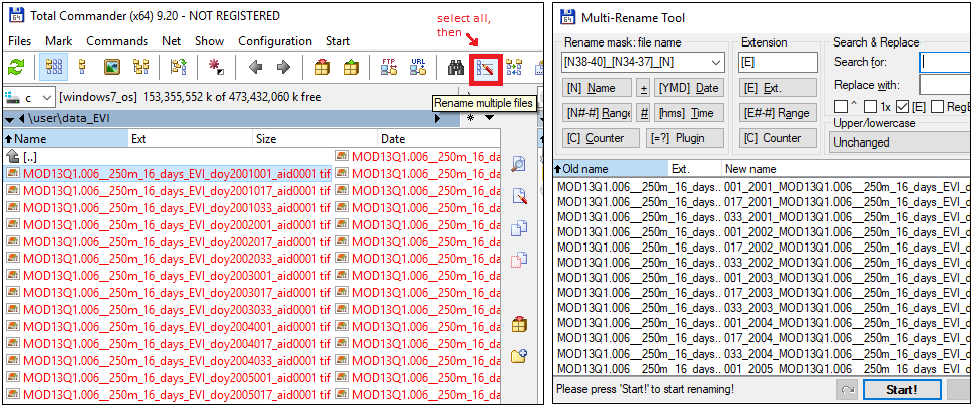978x409 pixels.
Task: Click the thumbnail view picture icon
Action: (x=113, y=68)
